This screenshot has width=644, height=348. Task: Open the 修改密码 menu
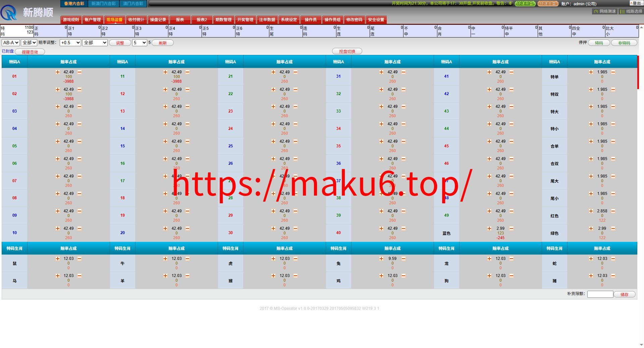point(354,20)
